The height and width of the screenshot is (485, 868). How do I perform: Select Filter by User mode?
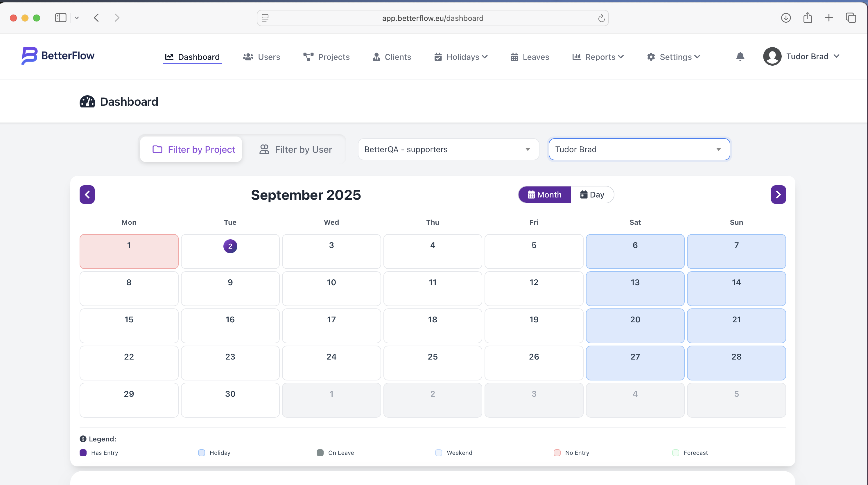[295, 149]
